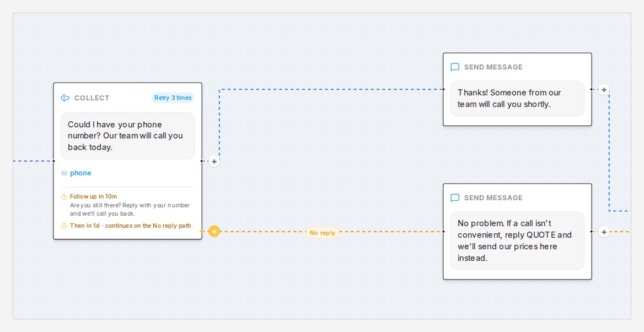Click the variable icon beside phone
This screenshot has width=644, height=332.
(64, 173)
